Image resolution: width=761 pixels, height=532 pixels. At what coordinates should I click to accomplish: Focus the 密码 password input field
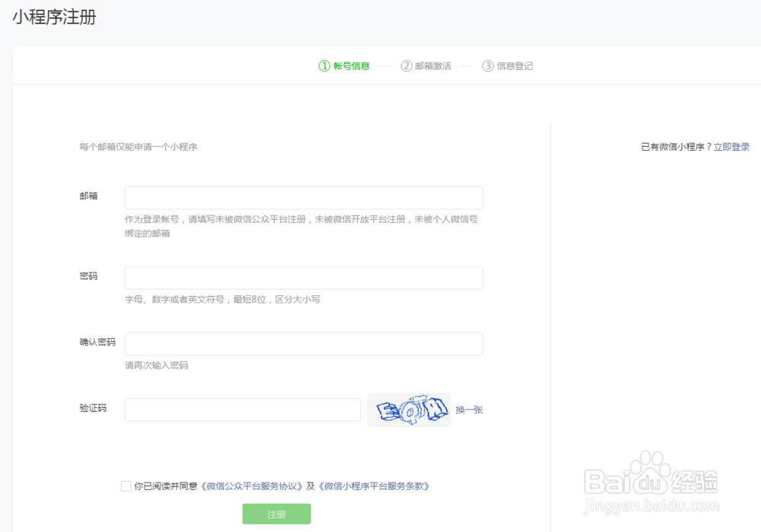304,278
